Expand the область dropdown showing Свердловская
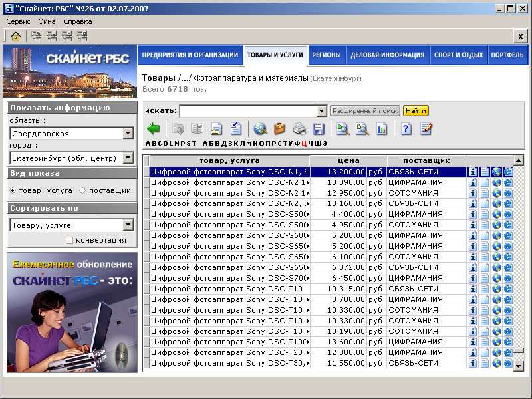 [128, 134]
